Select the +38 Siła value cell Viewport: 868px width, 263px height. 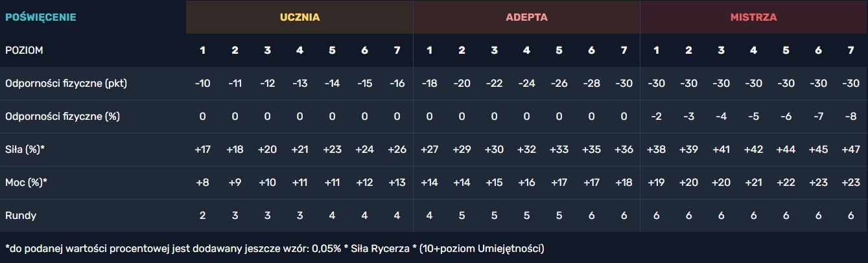pos(656,150)
